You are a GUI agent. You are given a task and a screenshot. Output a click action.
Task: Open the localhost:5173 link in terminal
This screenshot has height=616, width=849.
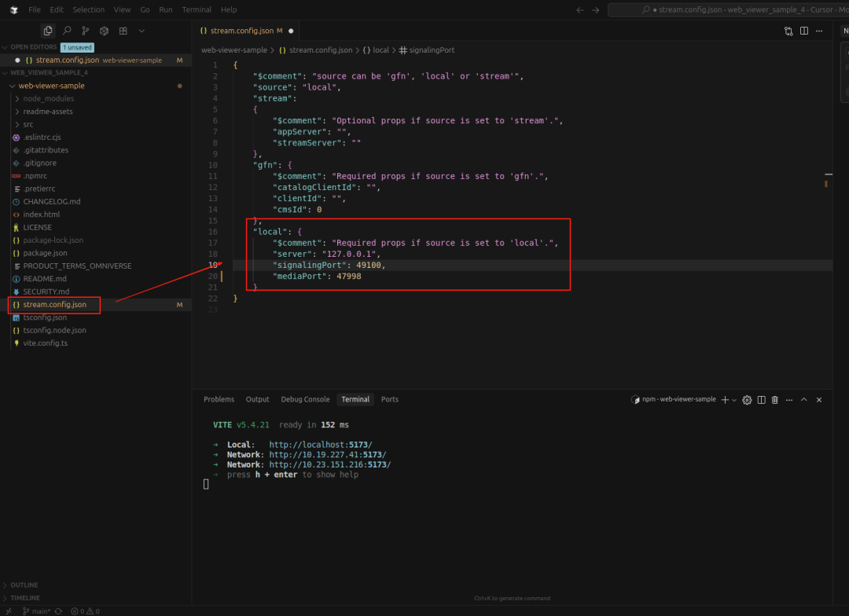321,445
